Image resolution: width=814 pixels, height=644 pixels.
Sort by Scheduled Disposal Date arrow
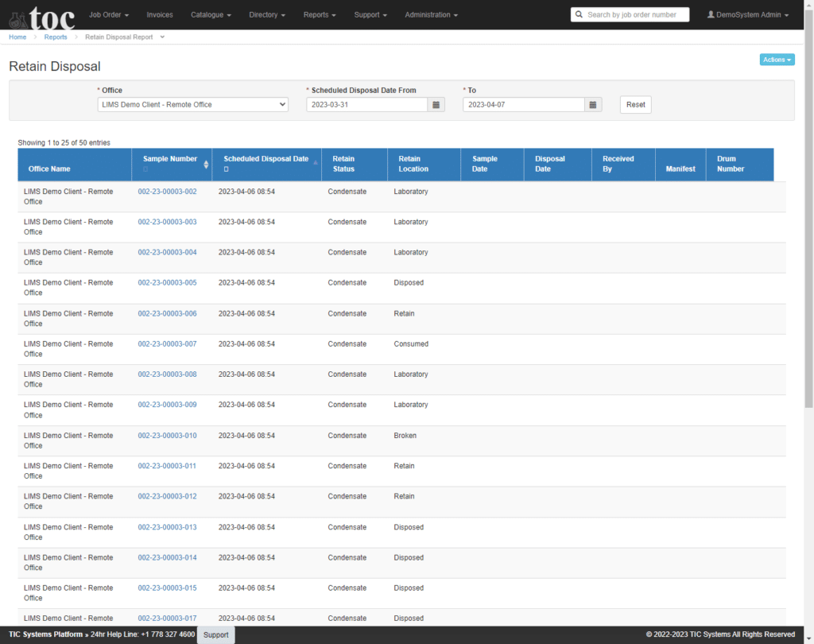pos(315,162)
